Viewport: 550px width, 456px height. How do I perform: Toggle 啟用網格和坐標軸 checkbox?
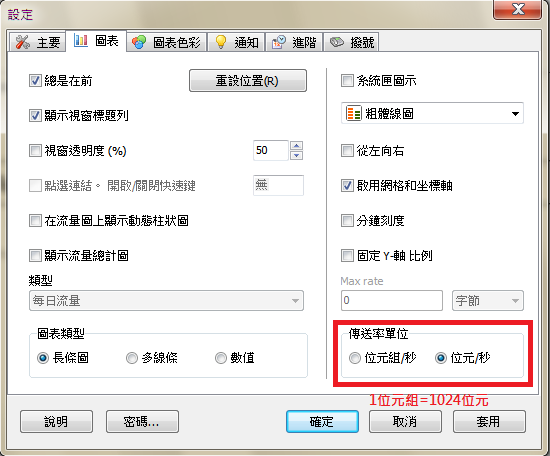click(347, 186)
